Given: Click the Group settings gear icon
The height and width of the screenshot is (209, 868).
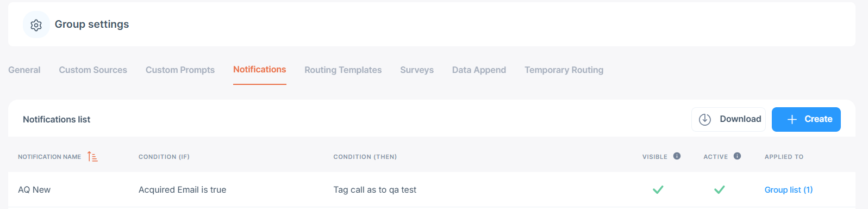Looking at the screenshot, I should (36, 25).
